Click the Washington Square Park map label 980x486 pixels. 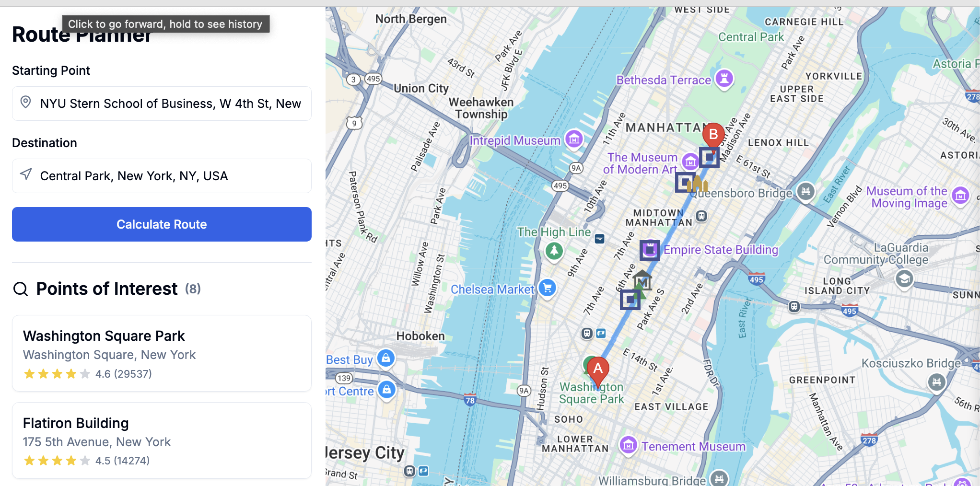tap(592, 393)
